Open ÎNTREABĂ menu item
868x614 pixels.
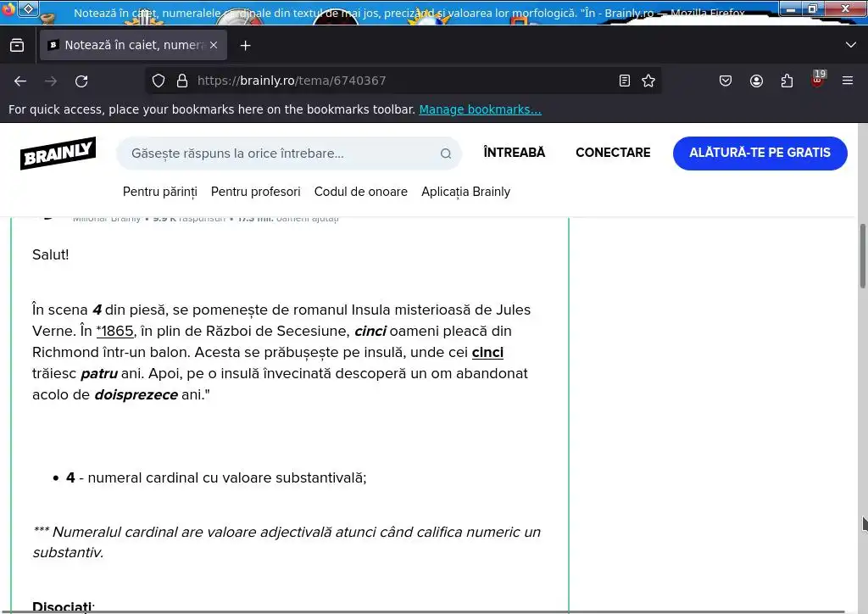(515, 153)
